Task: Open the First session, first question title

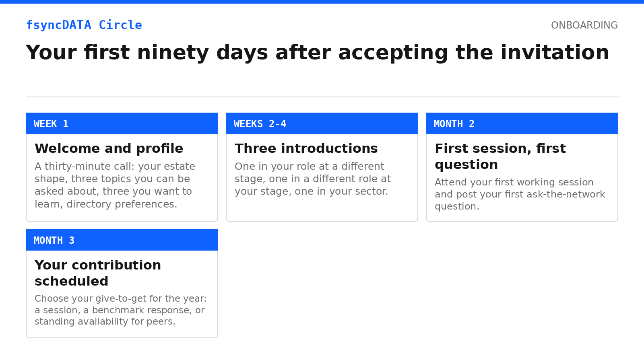Action: coord(500,156)
